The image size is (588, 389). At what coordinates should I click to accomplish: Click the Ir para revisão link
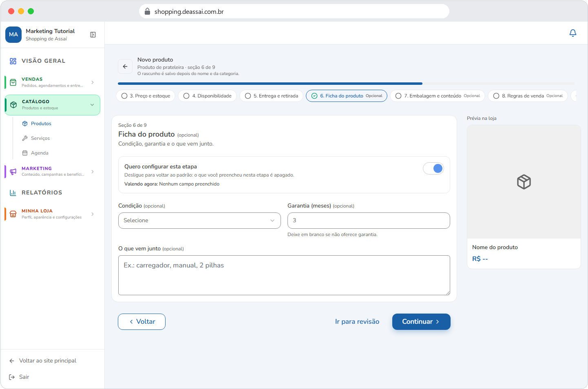(357, 322)
